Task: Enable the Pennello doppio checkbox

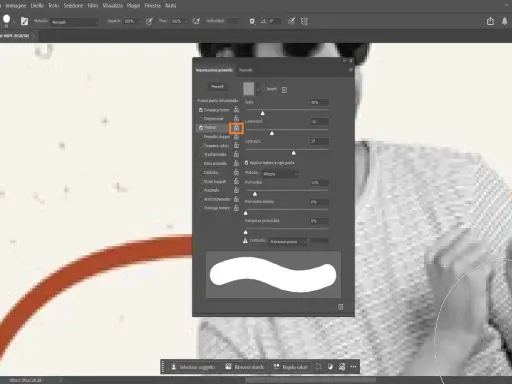Action: click(201, 137)
